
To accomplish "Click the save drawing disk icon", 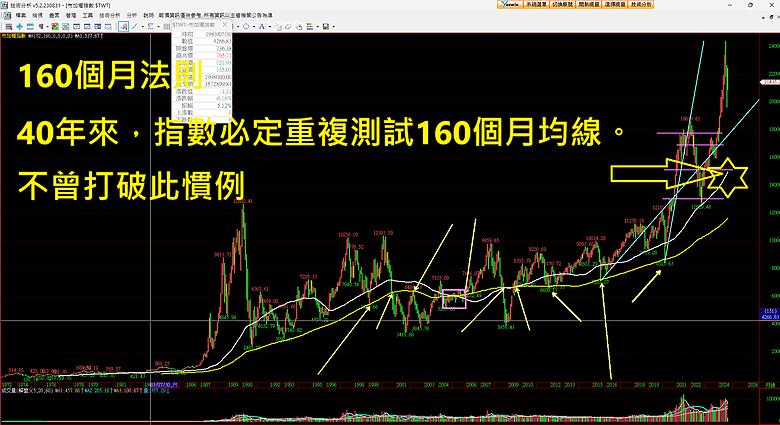I will 326,26.
